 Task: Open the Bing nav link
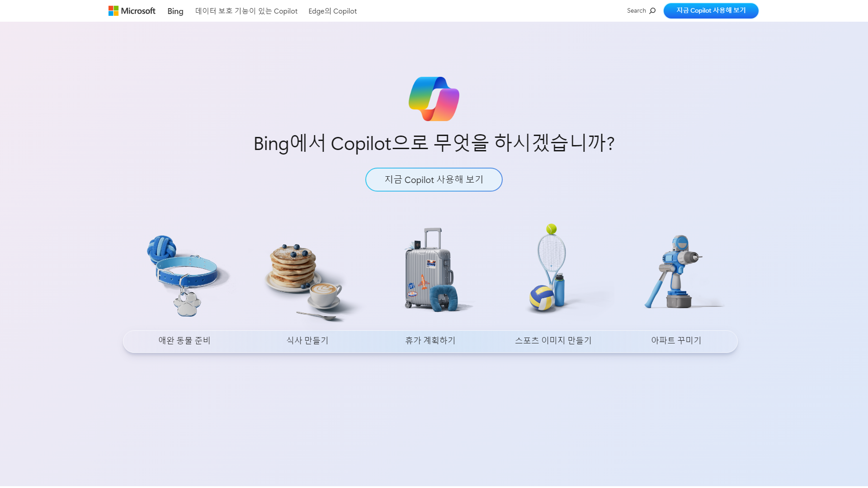[175, 11]
